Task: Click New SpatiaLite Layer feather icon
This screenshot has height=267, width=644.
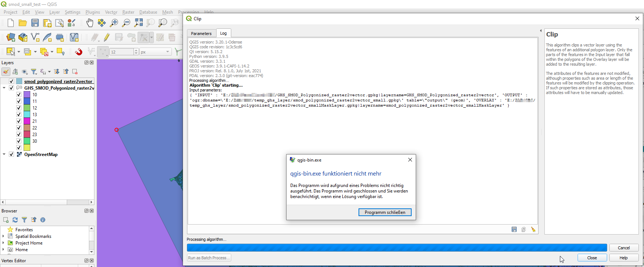Action: coord(48,37)
